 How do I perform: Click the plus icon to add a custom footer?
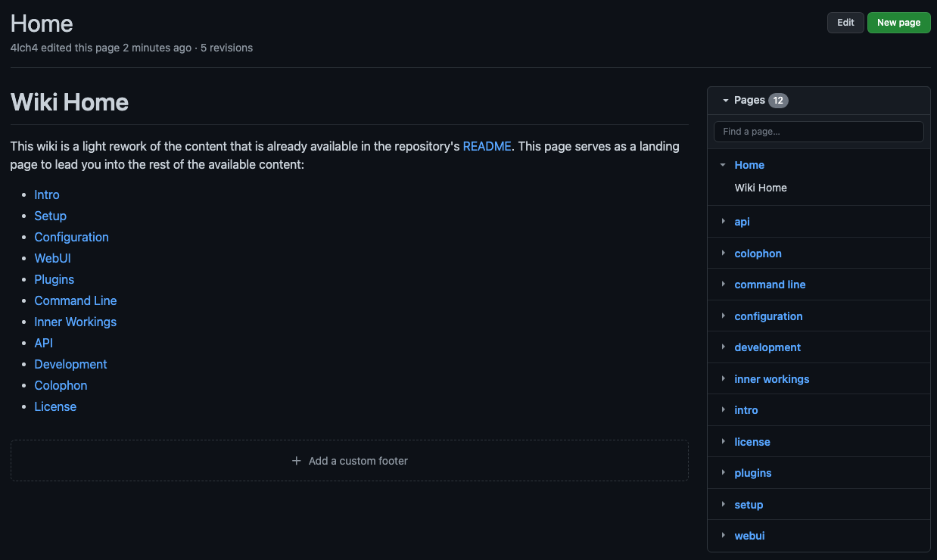pyautogui.click(x=296, y=461)
